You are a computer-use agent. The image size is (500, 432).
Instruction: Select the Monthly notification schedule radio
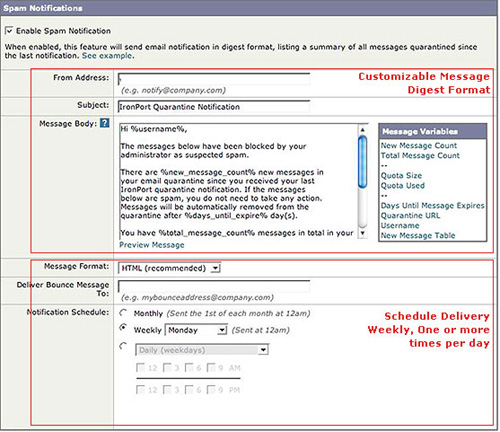(123, 313)
